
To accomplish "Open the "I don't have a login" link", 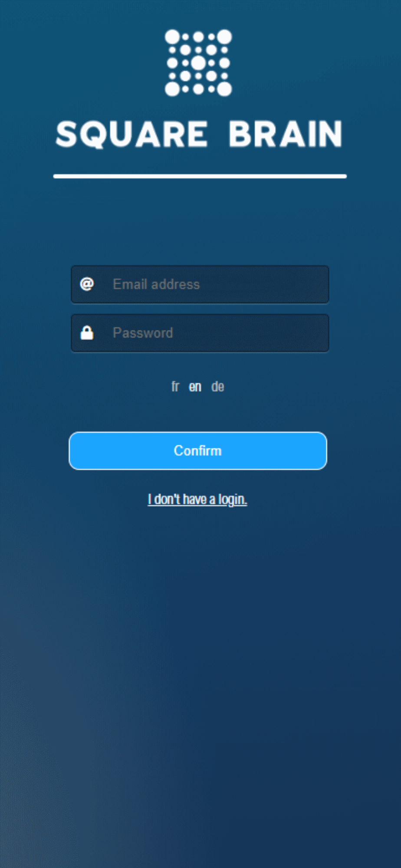I will point(197,499).
